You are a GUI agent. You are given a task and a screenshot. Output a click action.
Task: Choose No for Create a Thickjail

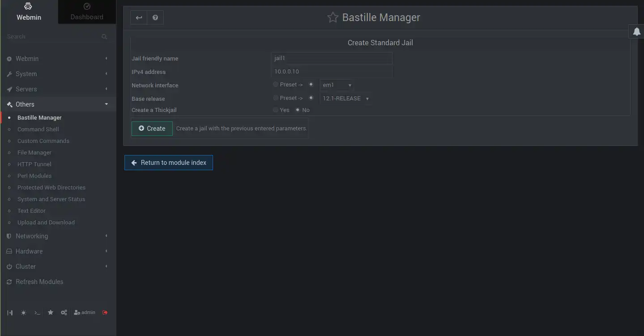pyautogui.click(x=298, y=110)
